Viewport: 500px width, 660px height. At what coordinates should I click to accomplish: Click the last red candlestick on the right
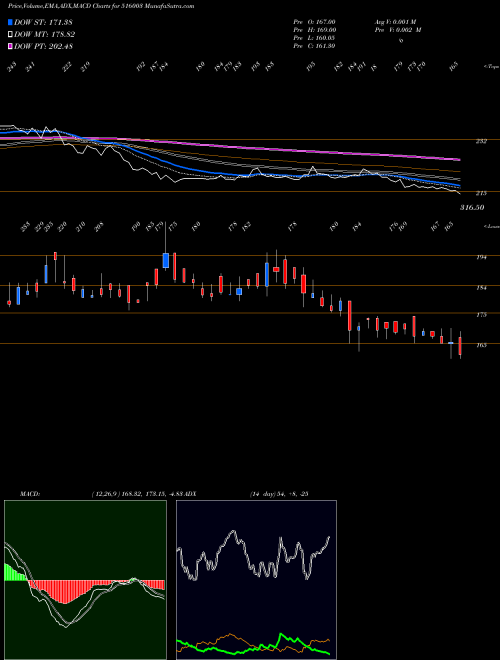(x=460, y=346)
